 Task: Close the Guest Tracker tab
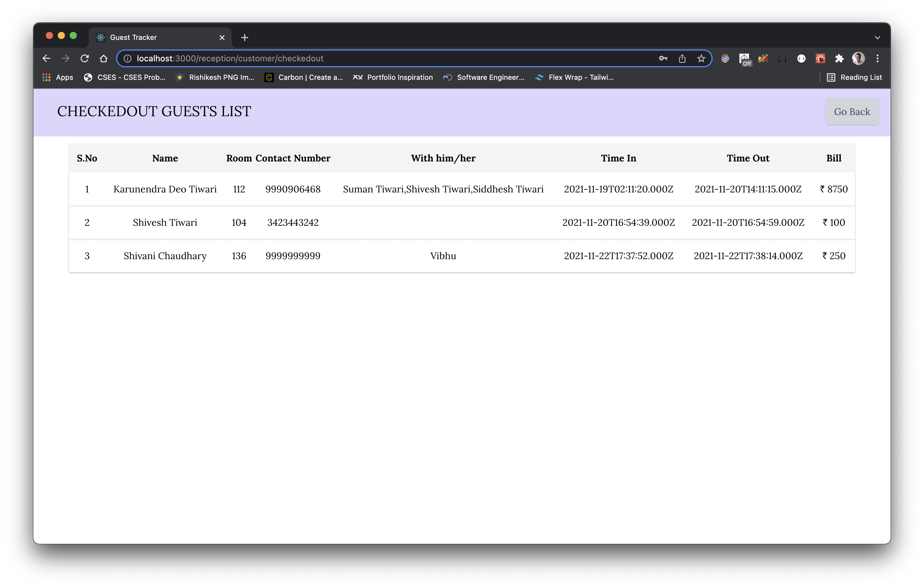pos(222,37)
